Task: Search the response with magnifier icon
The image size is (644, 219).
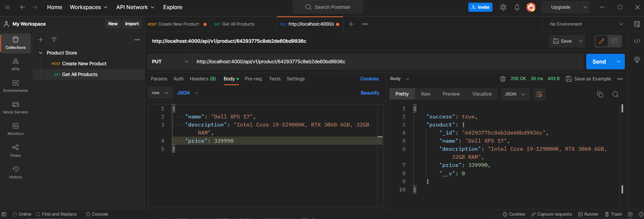Action: [x=615, y=94]
